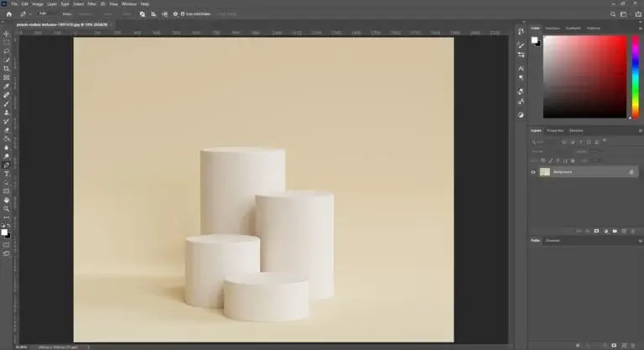Open the Path arrangement icon
The image size is (644, 350).
[x=164, y=14]
